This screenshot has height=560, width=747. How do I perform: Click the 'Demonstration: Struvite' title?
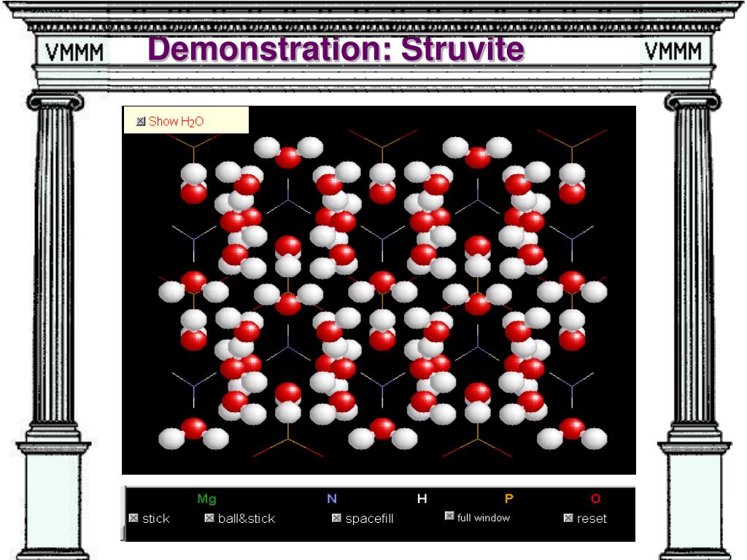click(336, 49)
